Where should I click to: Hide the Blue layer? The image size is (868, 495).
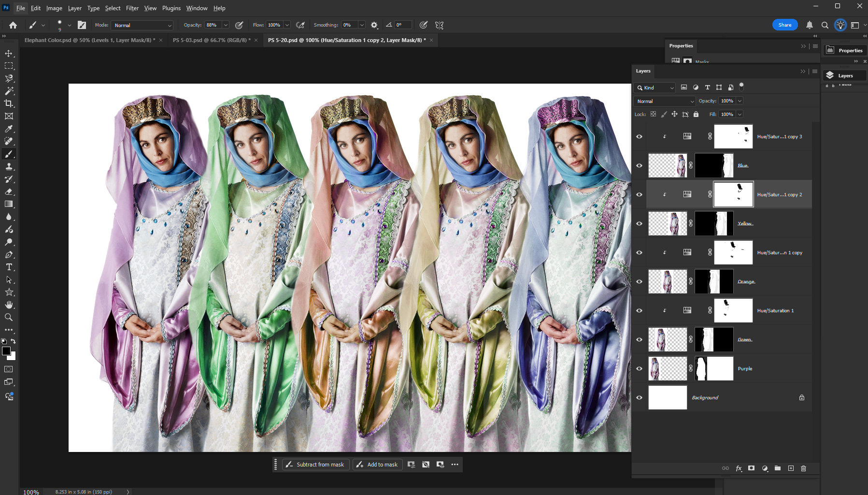[639, 165]
